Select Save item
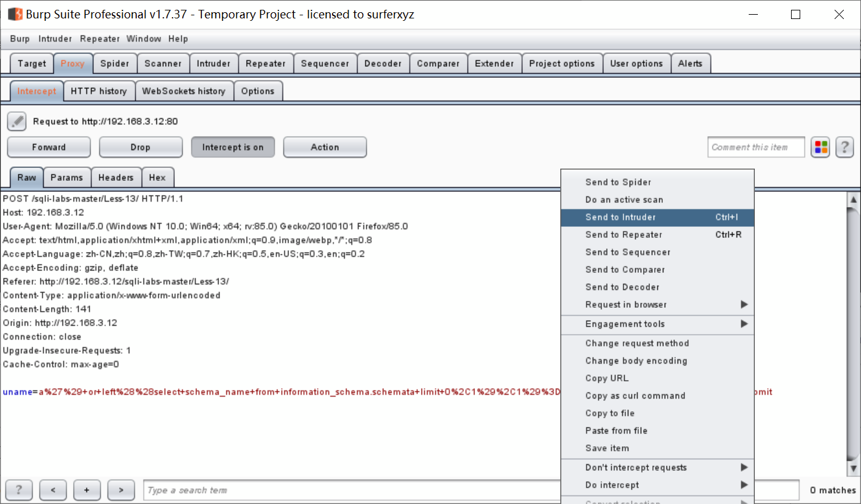 click(x=657, y=448)
